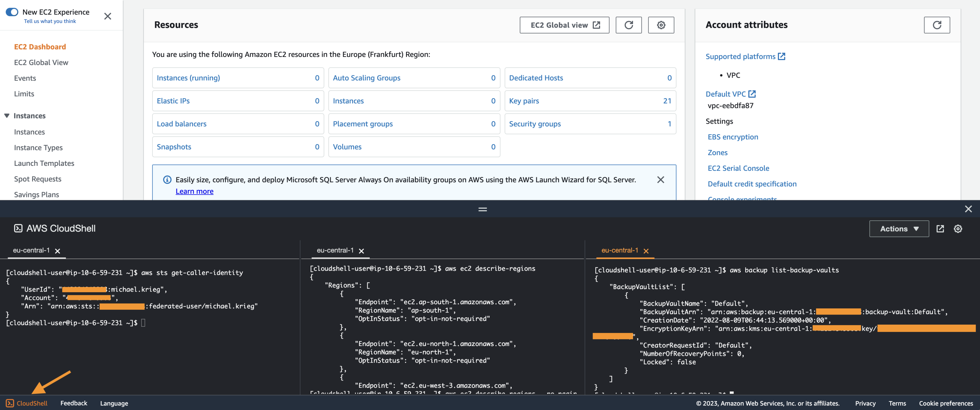Close the middle eu-central-1 terminal tab
Viewport: 980px width, 410px height.
361,251
